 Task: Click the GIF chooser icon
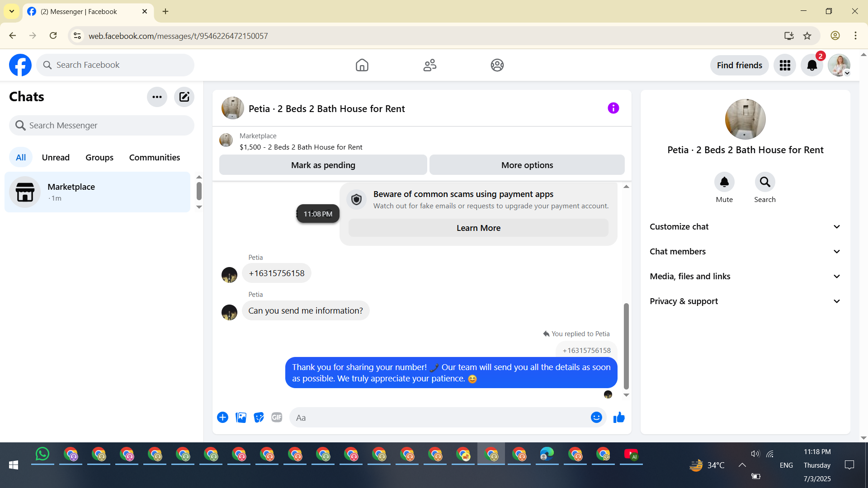(x=277, y=418)
